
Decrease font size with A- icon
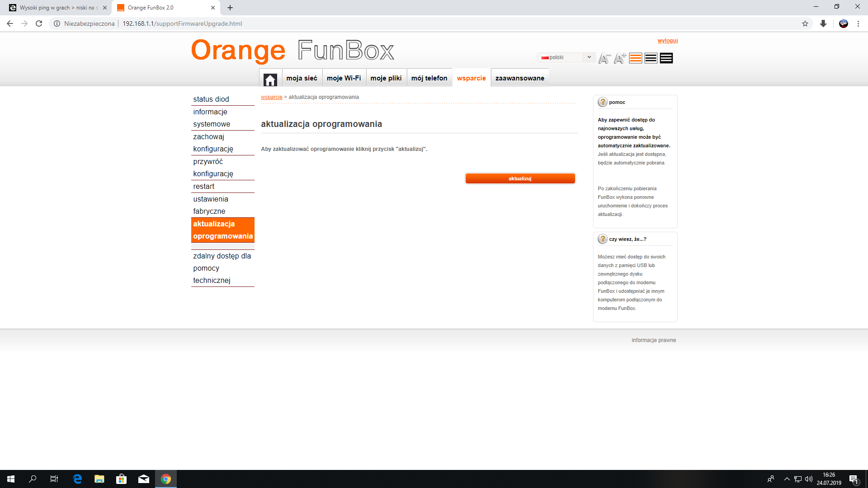(604, 58)
